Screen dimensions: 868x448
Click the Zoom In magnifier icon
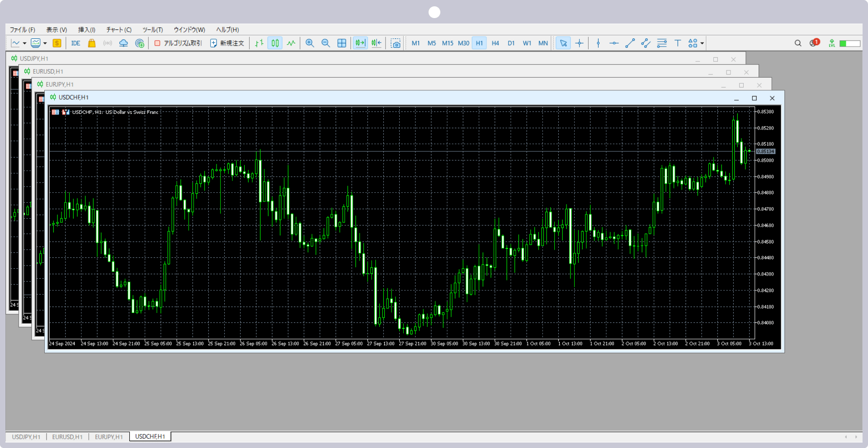tap(310, 43)
